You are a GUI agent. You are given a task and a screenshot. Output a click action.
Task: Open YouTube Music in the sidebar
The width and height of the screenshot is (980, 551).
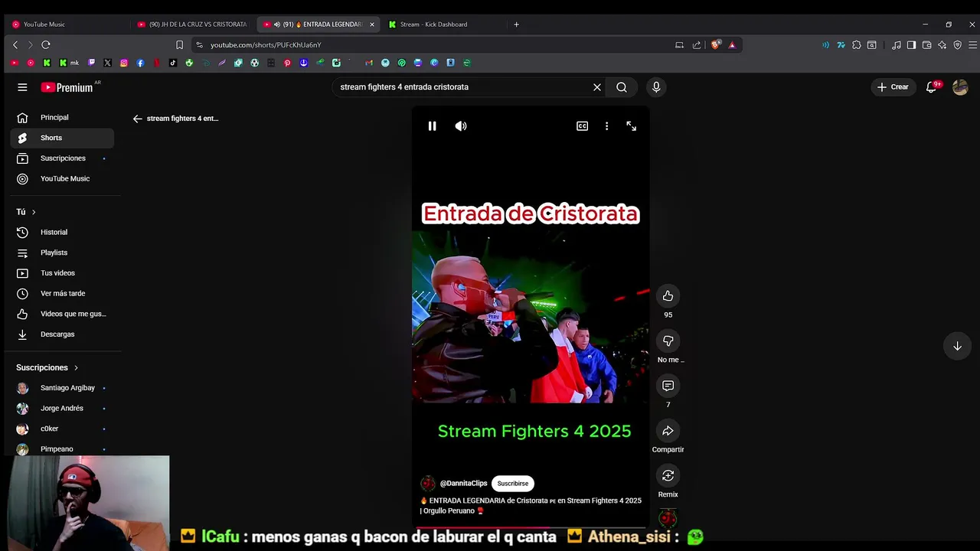(62, 179)
